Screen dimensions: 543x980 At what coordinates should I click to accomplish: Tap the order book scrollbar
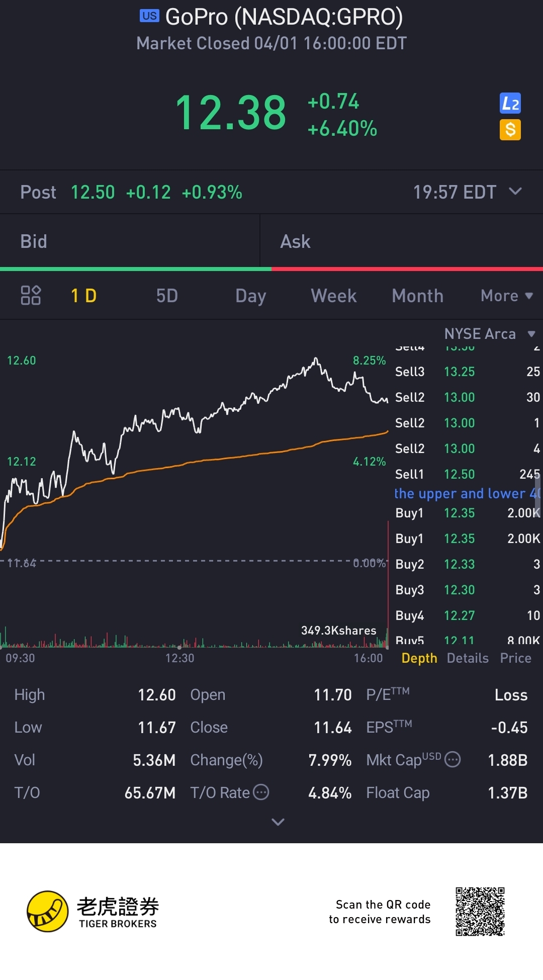pyautogui.click(x=537, y=496)
